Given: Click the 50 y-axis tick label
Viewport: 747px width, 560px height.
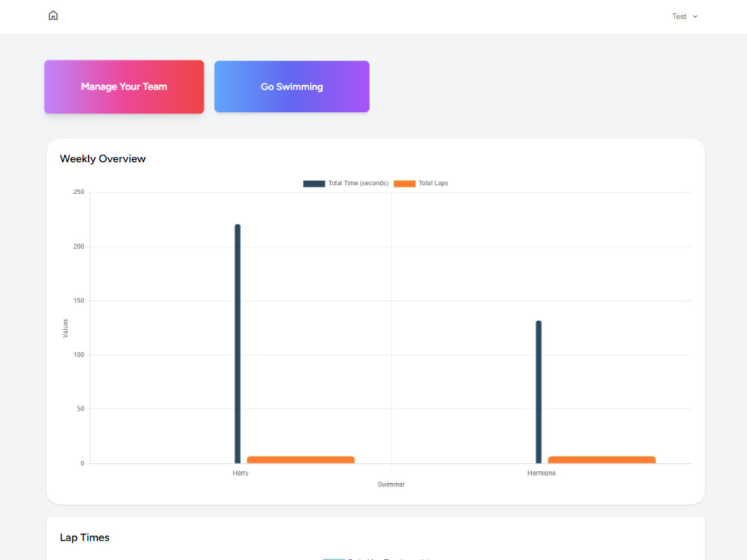Looking at the screenshot, I should click(81, 408).
